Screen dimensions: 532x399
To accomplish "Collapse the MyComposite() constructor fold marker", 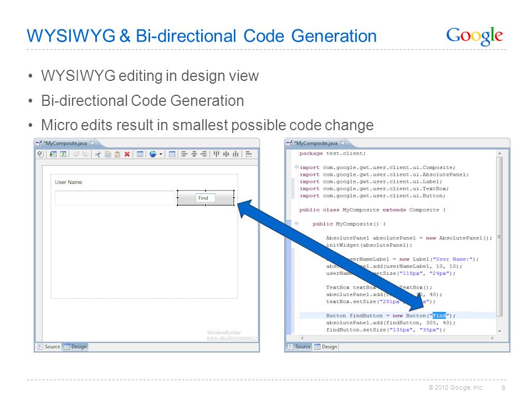I will pos(296,223).
